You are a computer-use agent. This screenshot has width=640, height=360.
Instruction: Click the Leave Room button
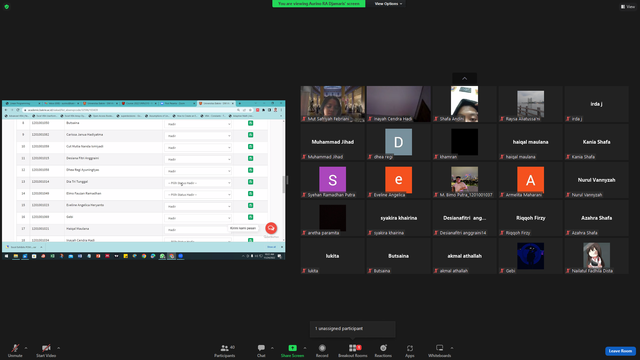tap(620, 351)
